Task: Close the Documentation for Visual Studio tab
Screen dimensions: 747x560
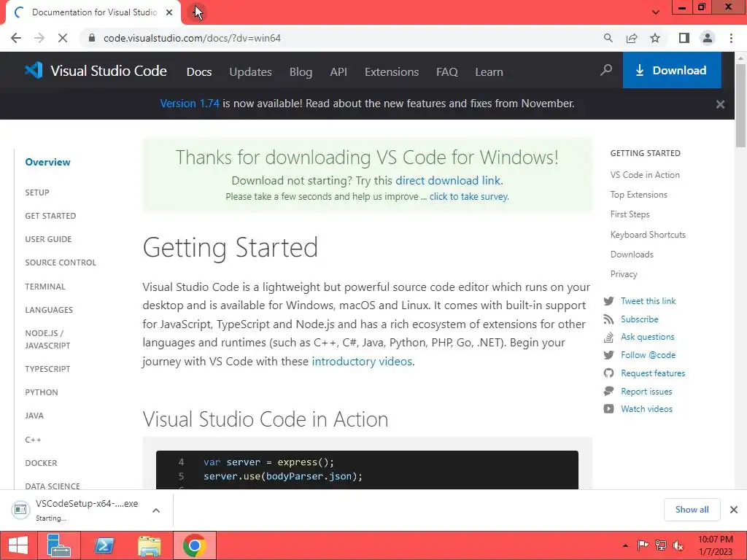Action: click(169, 12)
